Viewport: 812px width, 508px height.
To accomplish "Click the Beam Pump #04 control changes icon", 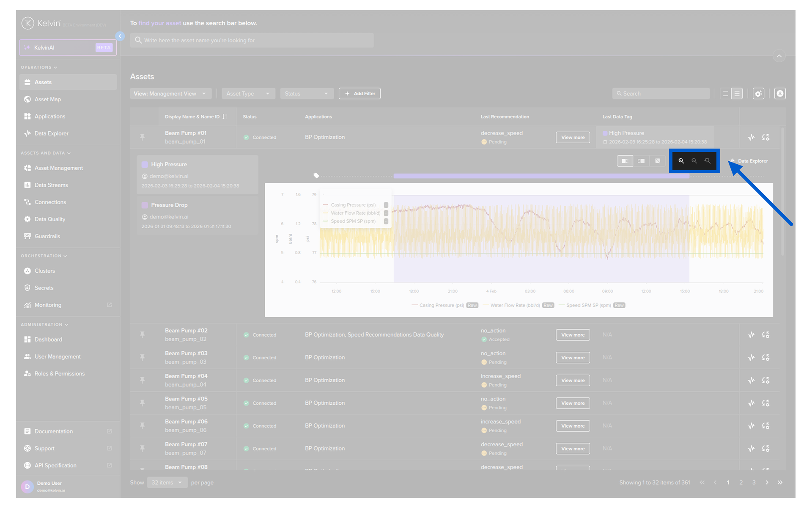I will tap(765, 381).
